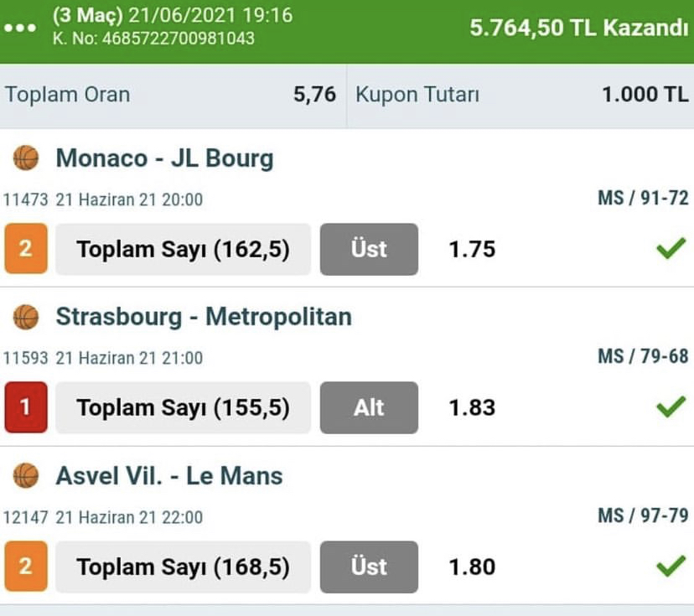
Task: Open the Monaco - JL Bourg match title
Action: coord(164,158)
